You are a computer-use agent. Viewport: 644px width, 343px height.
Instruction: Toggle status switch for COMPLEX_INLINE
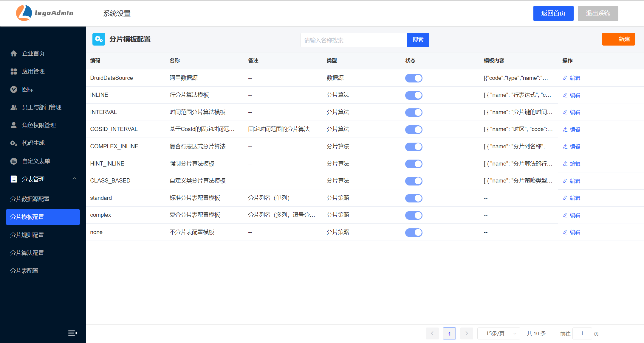[x=414, y=146]
